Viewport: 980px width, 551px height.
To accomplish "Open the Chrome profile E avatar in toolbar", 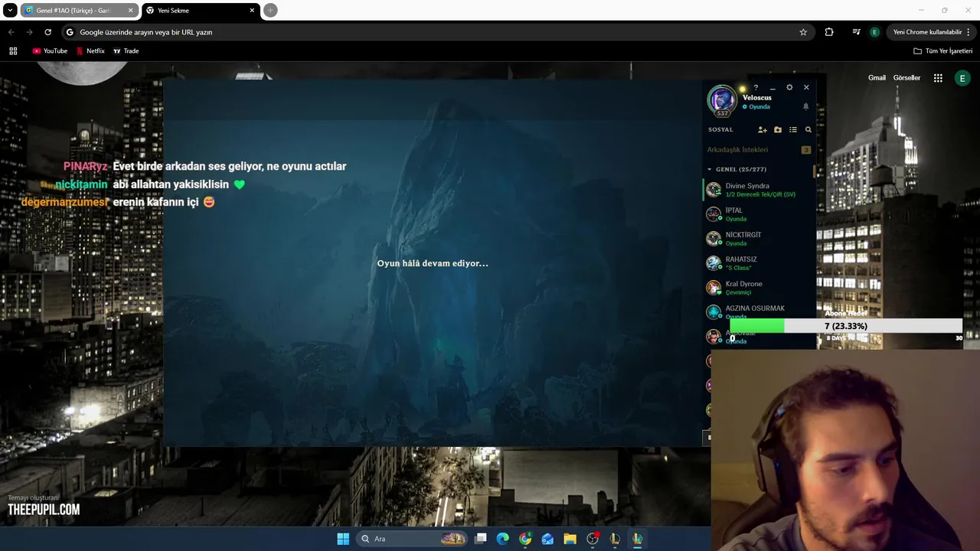I will tap(874, 32).
